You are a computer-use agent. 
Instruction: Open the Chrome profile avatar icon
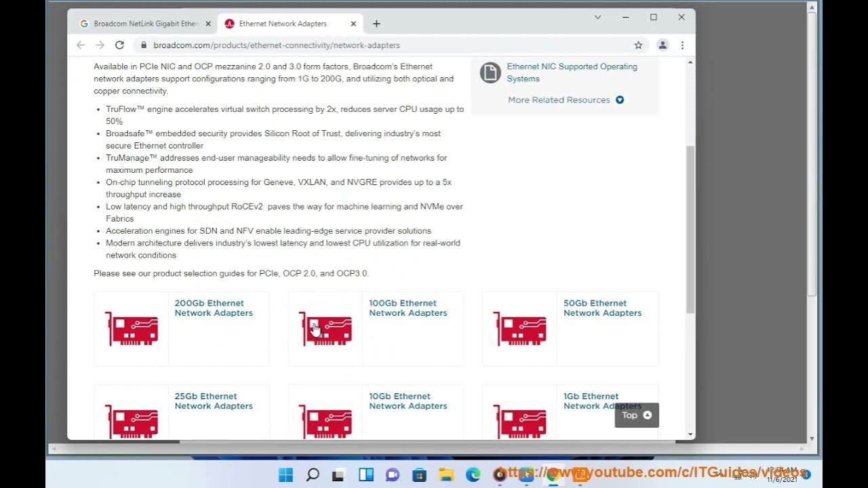(x=663, y=45)
